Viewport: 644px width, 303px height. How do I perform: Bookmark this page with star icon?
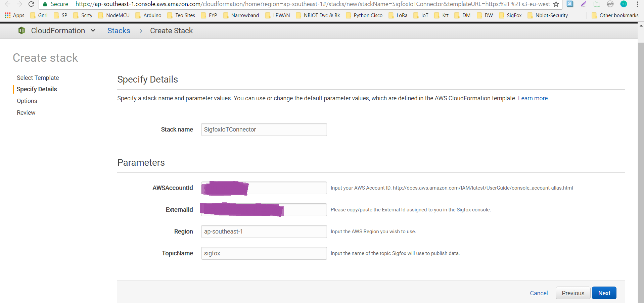(556, 4)
